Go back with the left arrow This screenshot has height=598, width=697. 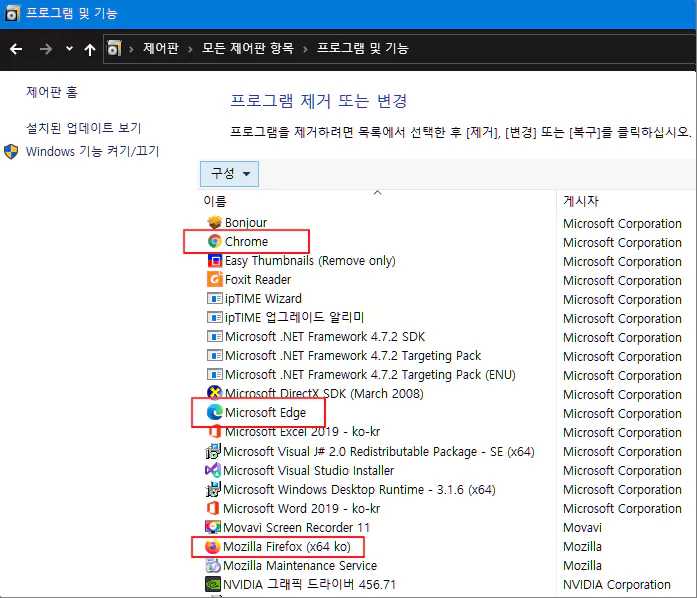tap(16, 48)
